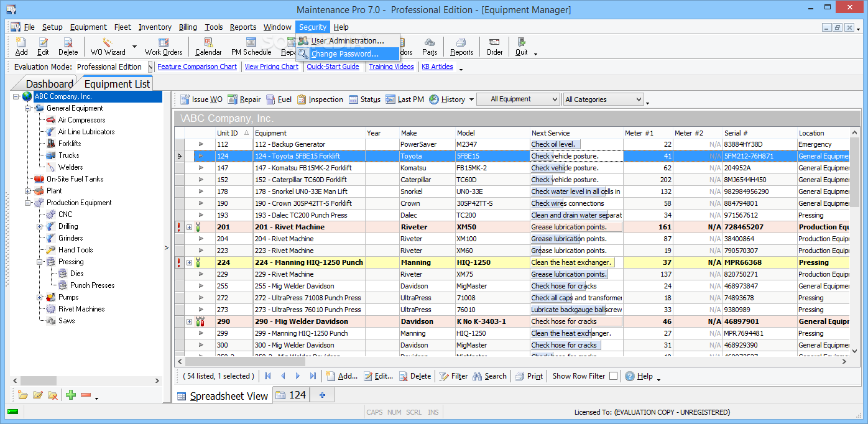Click the Search button in bottom toolbar

click(x=489, y=376)
